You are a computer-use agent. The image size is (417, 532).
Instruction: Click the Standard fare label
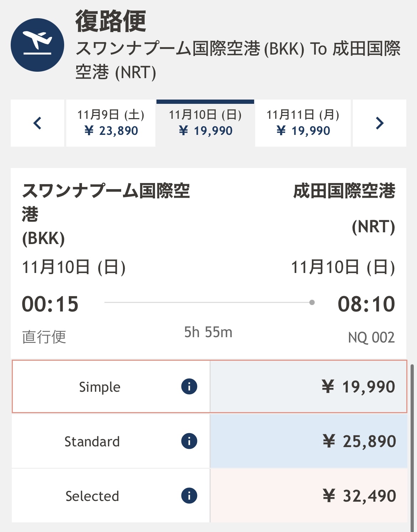pos(92,442)
